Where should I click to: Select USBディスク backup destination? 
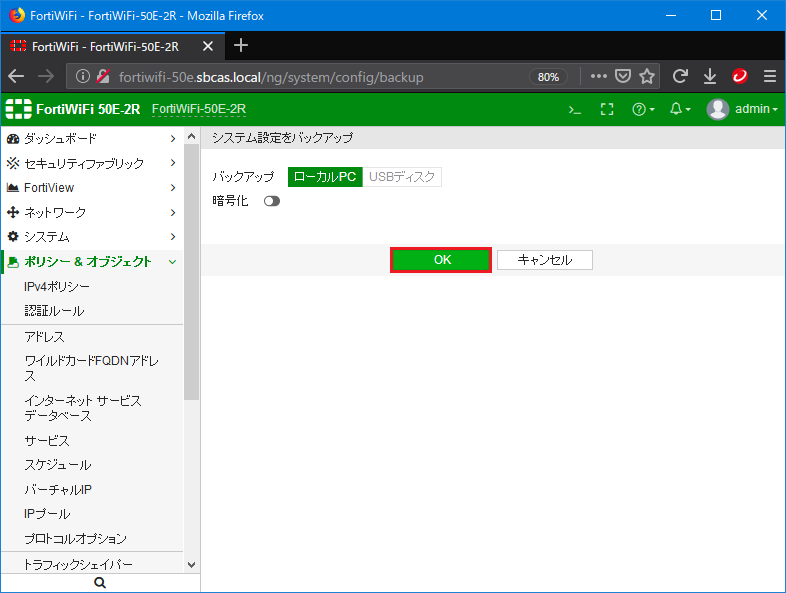point(402,177)
